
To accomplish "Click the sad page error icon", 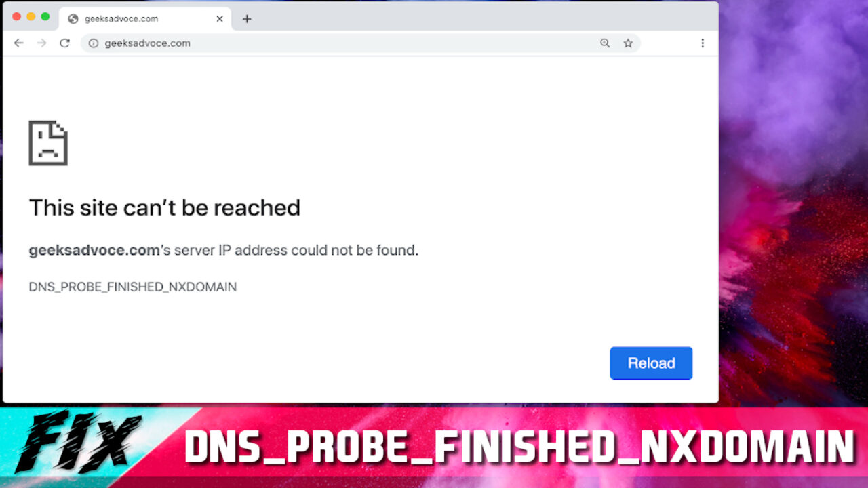I will point(48,143).
